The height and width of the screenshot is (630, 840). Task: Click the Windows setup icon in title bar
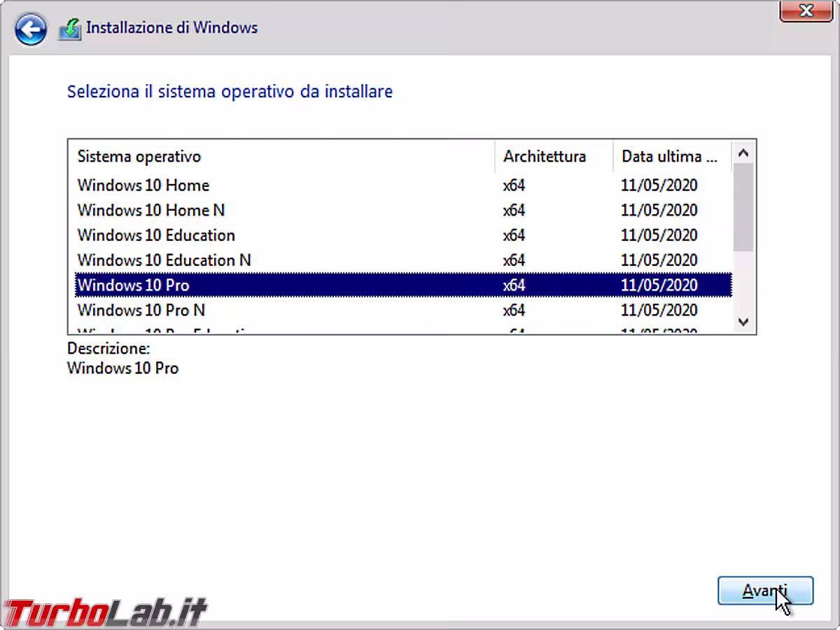(x=69, y=29)
